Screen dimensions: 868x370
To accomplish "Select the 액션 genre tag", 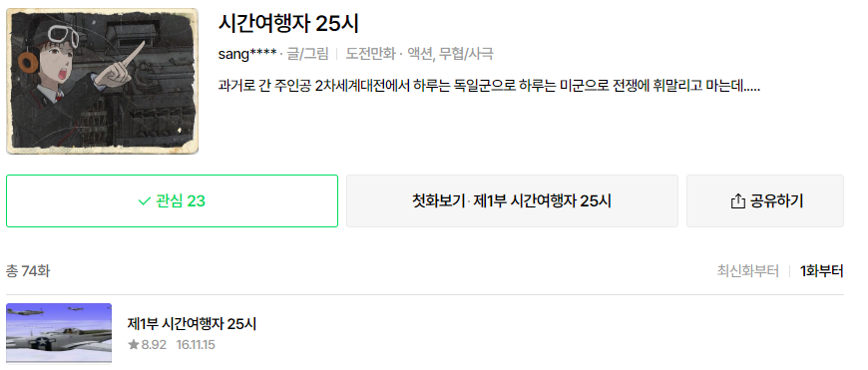I will click(420, 54).
